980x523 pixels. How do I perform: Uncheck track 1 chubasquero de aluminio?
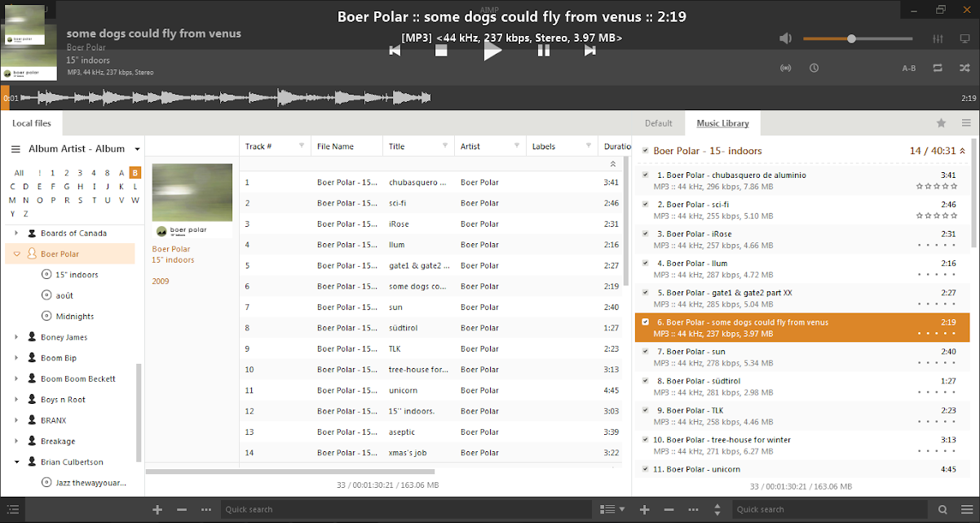[x=646, y=175]
